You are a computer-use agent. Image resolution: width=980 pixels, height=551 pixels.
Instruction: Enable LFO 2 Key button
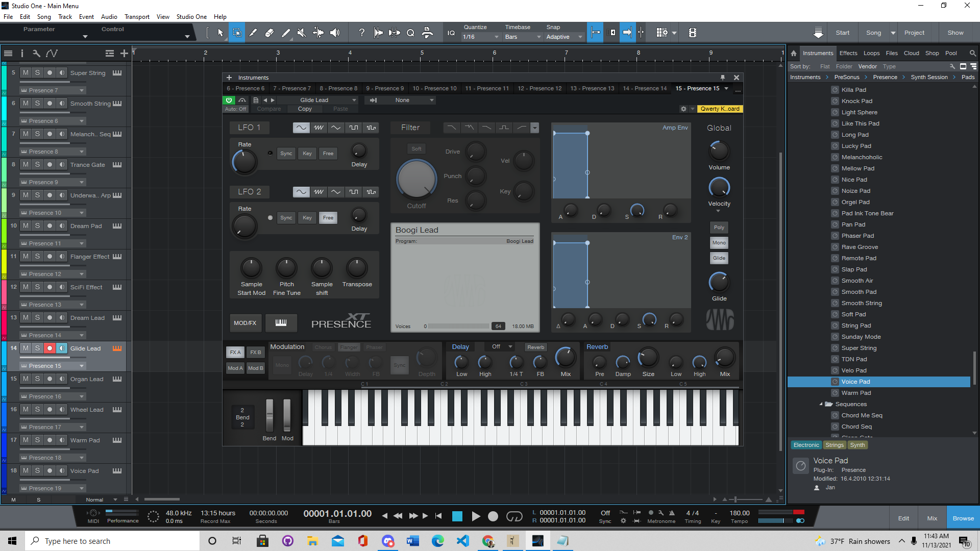click(307, 217)
